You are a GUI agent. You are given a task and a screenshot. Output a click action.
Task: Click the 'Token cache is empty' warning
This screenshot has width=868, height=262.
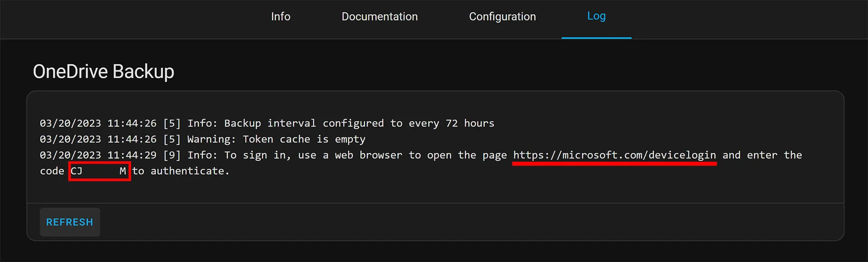(x=304, y=139)
